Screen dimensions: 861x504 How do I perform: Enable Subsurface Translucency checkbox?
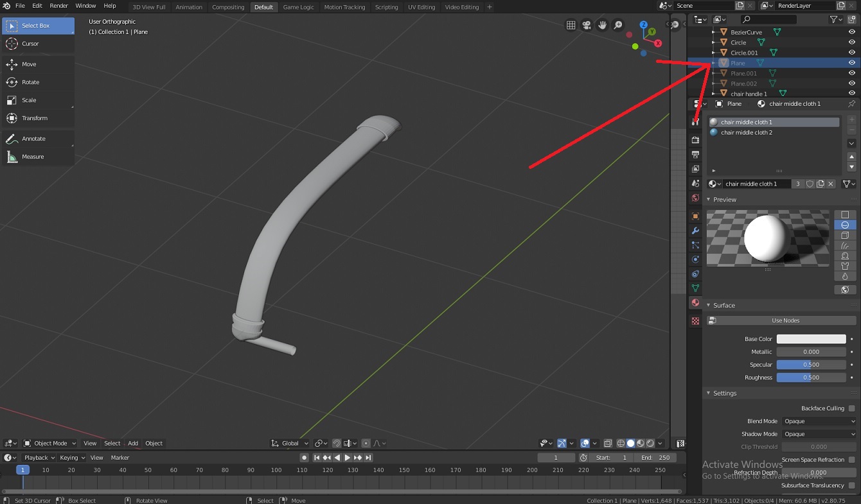pyautogui.click(x=852, y=485)
